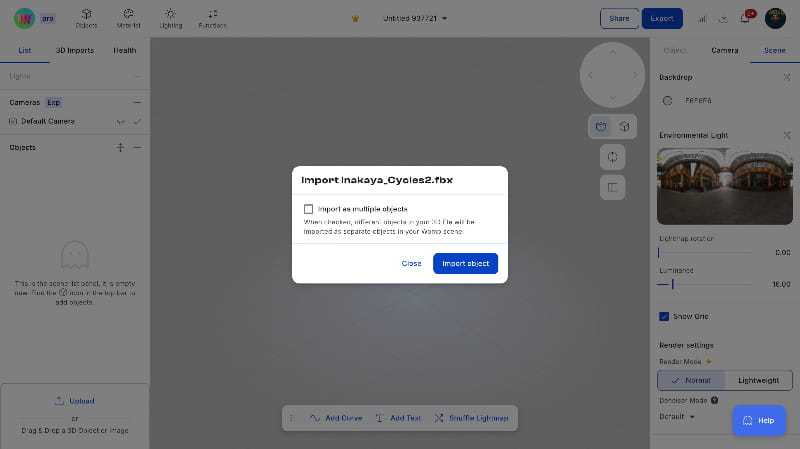Image resolution: width=800 pixels, height=449 pixels.
Task: Adjust the Lightmap rotation slider
Action: [707, 253]
